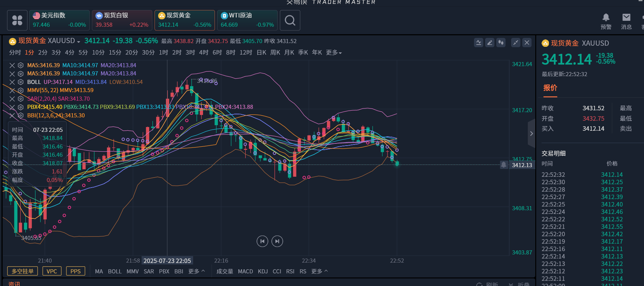Remove the BOLL indicator overlay
The height and width of the screenshot is (286, 644).
click(x=12, y=82)
